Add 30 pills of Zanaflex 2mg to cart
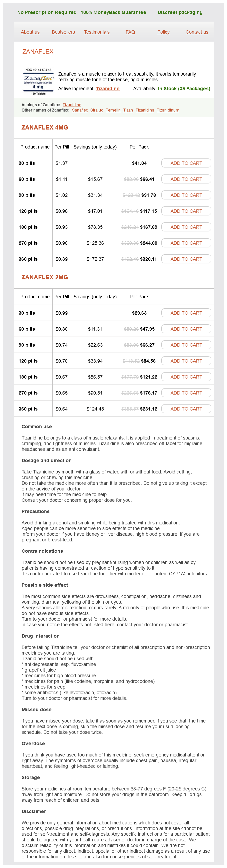The width and height of the screenshot is (227, 868). tap(186, 313)
